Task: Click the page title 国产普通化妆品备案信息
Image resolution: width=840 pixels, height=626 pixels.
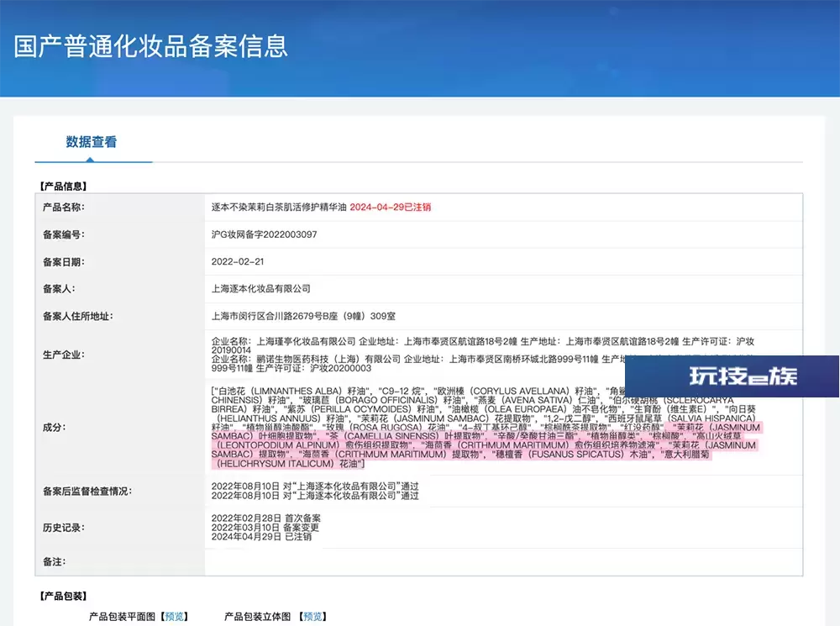Action: tap(151, 46)
